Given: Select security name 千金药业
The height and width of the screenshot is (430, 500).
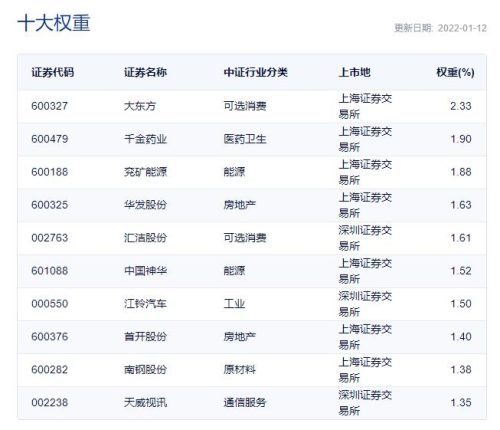Looking at the screenshot, I should coord(145,139).
